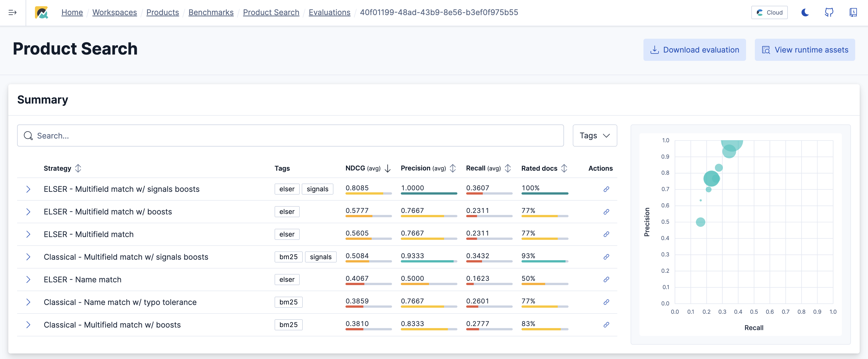Open the Tags filter dropdown

click(594, 136)
